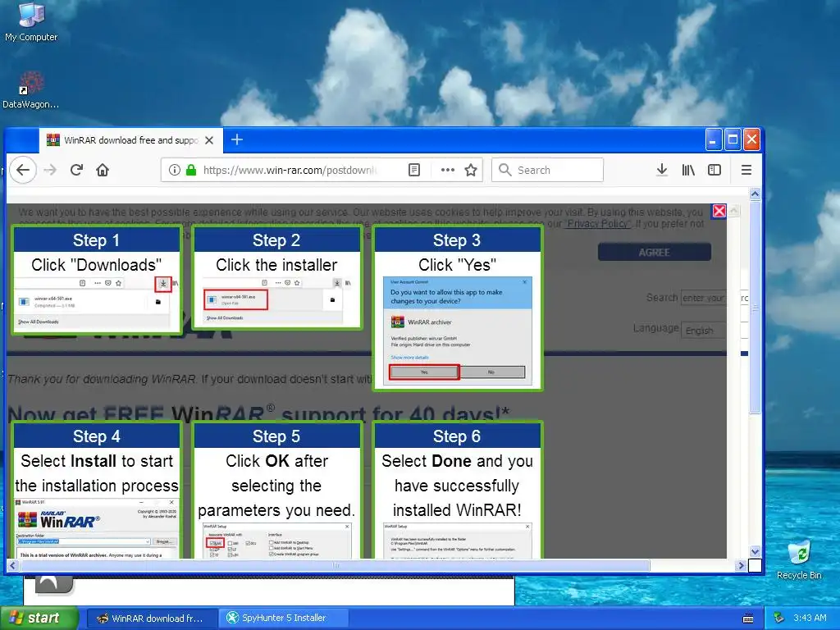Screen dimensions: 840x630
Task: Open Firefox Library icon
Action: click(688, 171)
